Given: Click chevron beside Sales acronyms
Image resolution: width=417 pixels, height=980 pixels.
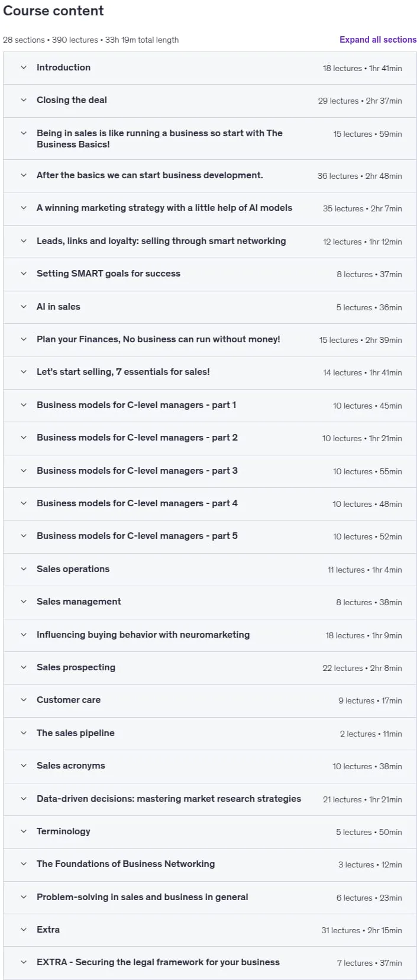Looking at the screenshot, I should [x=24, y=766].
